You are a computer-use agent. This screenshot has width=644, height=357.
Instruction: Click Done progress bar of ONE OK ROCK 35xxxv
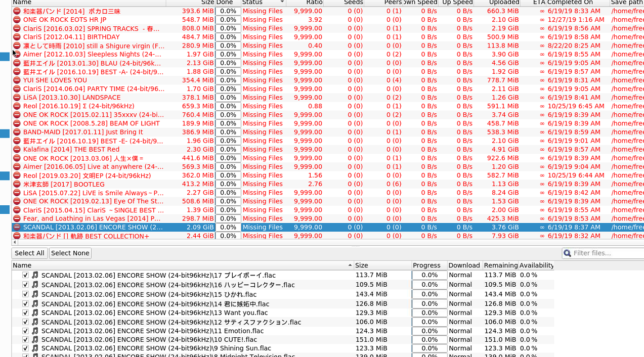point(228,115)
